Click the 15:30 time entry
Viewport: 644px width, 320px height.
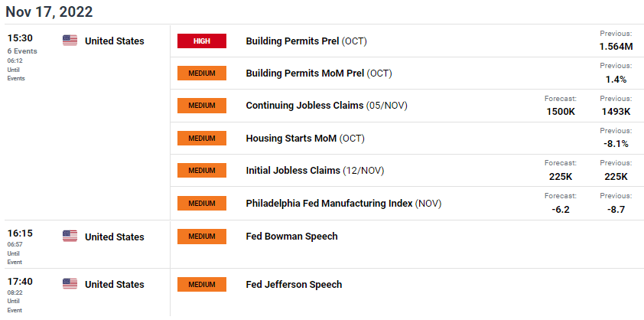[20, 38]
